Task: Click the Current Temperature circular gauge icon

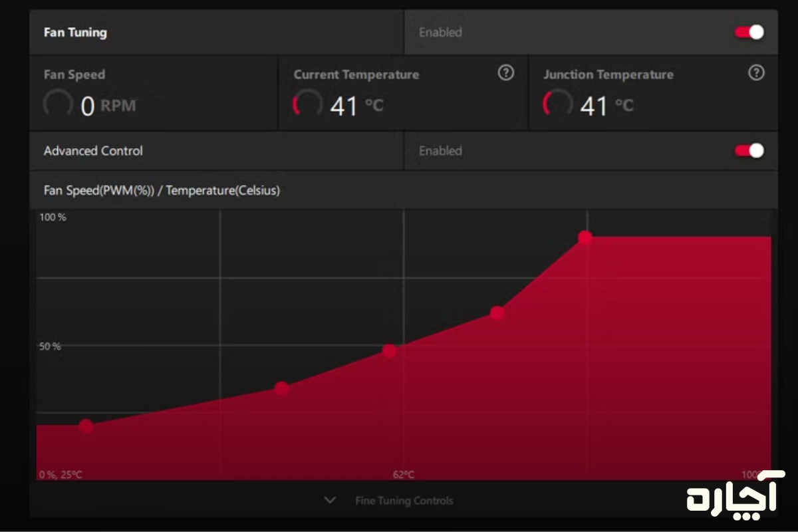Action: point(307,104)
